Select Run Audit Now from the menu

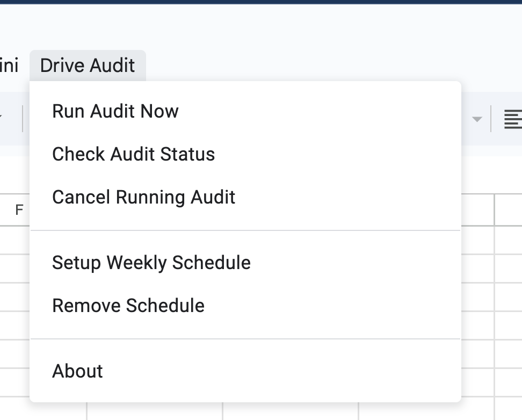[114, 111]
